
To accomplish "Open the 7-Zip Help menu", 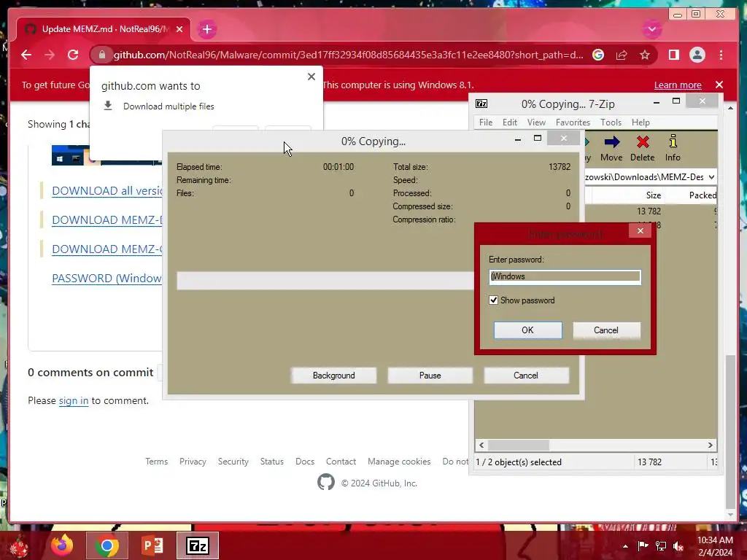I will pos(640,122).
